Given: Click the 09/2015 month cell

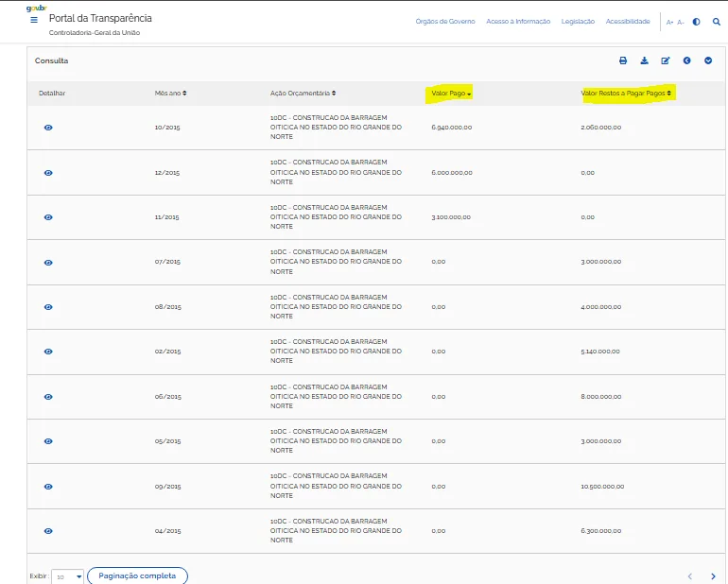Looking at the screenshot, I should tap(167, 487).
